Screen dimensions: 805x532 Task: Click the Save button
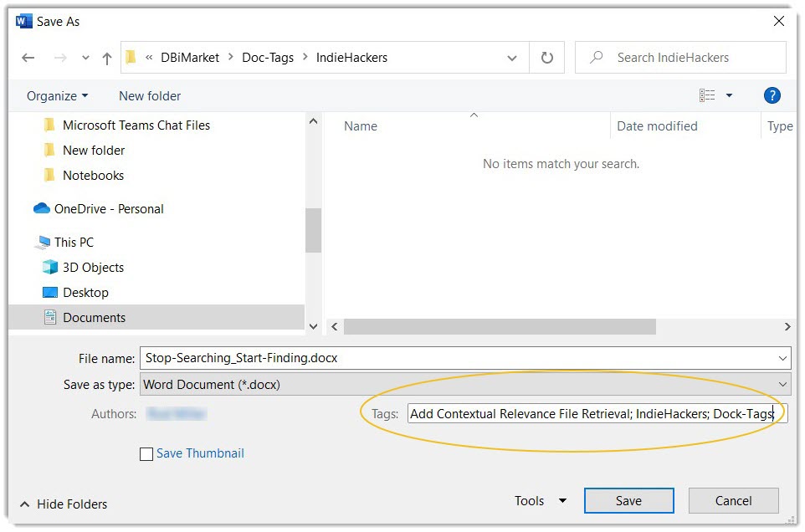point(628,501)
